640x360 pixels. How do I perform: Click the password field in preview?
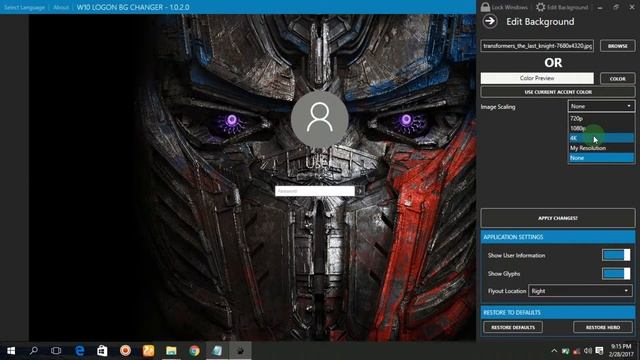coord(315,191)
